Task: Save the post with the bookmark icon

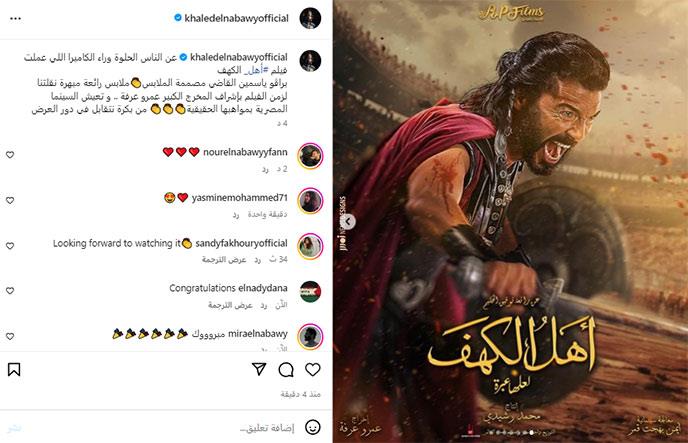Action: [14, 369]
